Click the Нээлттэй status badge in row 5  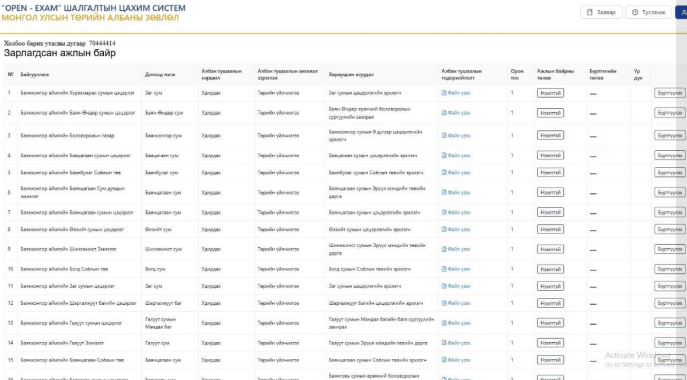click(x=550, y=172)
